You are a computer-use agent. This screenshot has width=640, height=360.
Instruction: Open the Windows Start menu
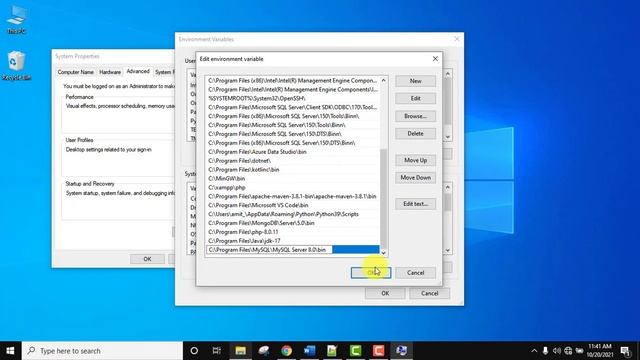(11, 351)
